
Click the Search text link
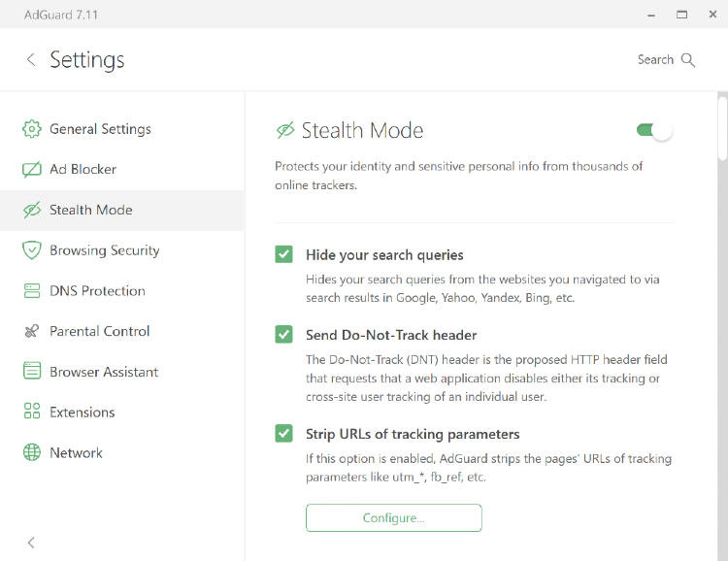[655, 60]
